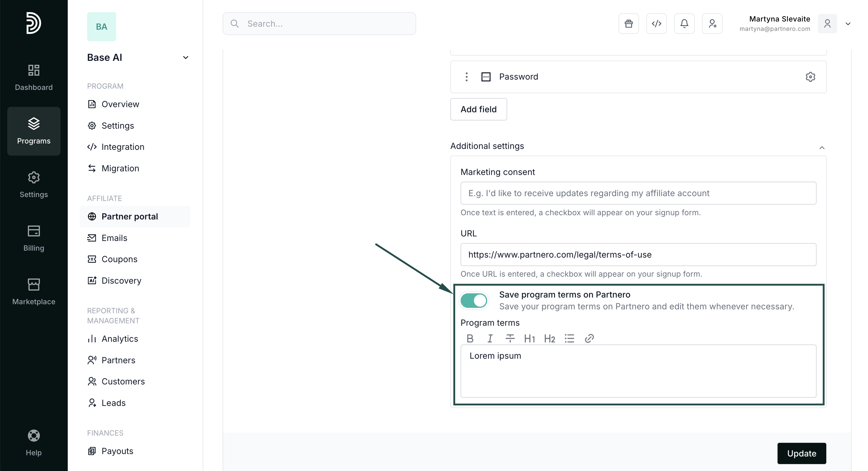The image size is (868, 471).
Task: Apply H1 heading style
Action: coord(529,338)
